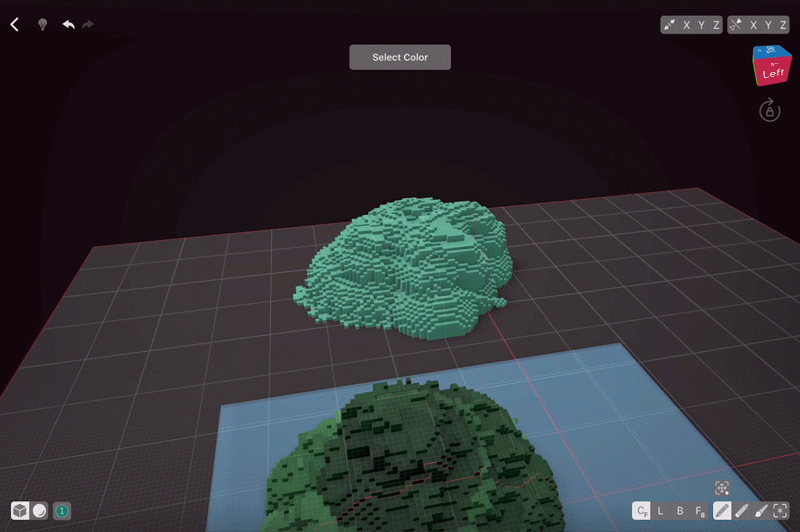Viewport: 800px width, 532px height.
Task: Toggle Z axis in the mirror group
Action: 783,25
